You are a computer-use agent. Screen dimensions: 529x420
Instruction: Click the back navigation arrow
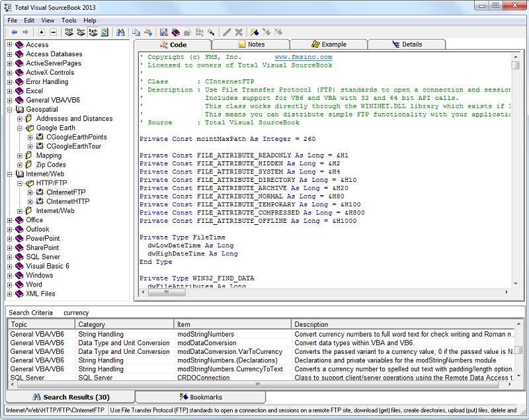15,31
